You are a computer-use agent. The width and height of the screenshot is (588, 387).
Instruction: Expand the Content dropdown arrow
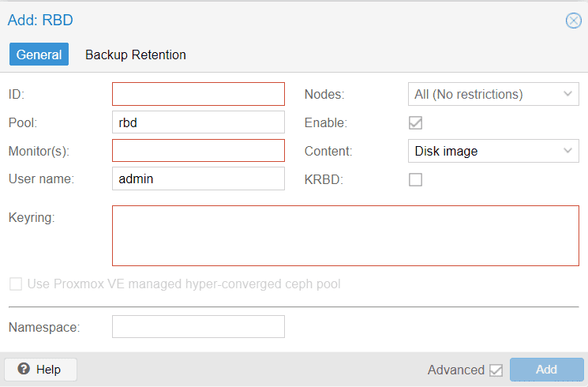567,151
